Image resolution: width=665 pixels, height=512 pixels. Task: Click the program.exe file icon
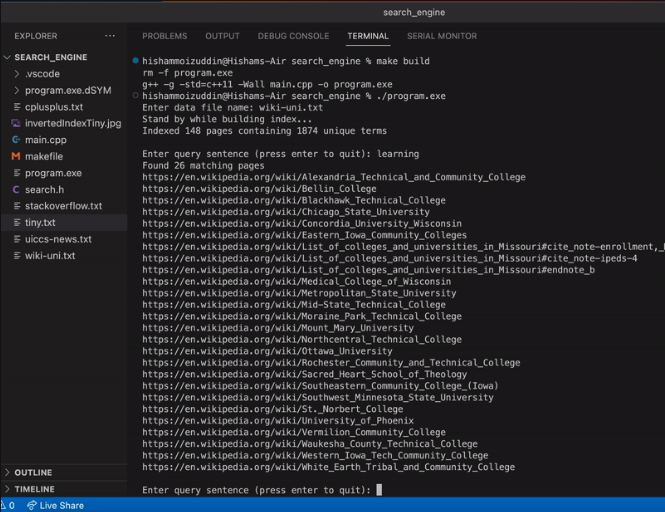tap(17, 173)
